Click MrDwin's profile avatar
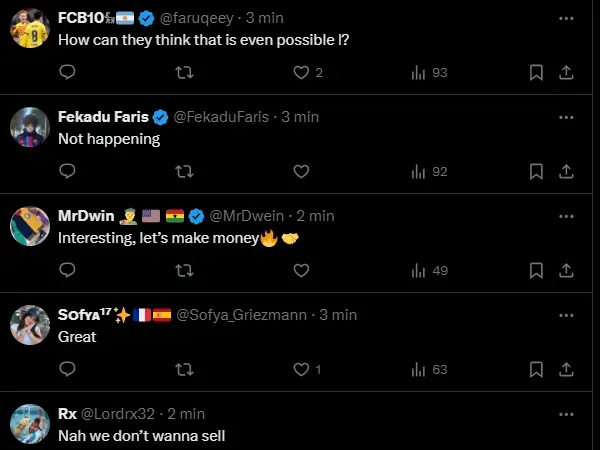 tap(30, 226)
